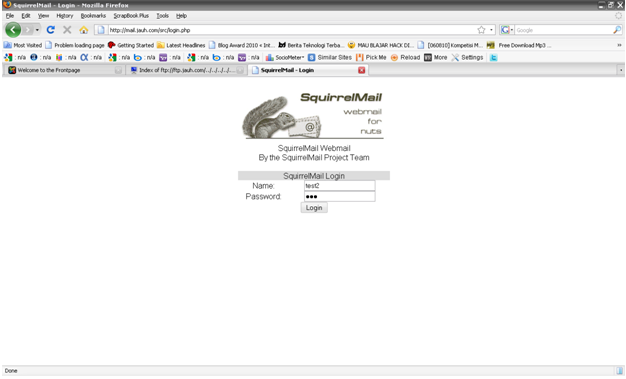Go back with the green Back arrow
This screenshot has width=626, height=379.
[13, 30]
